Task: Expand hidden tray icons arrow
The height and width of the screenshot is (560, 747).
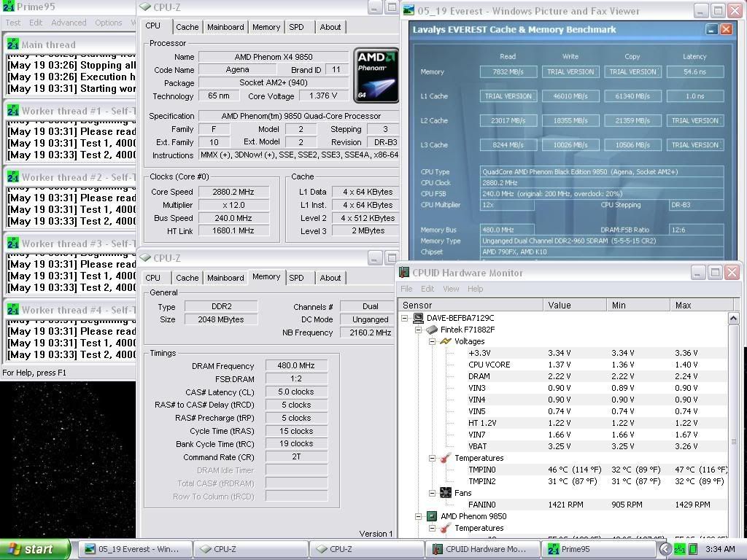Action: click(x=665, y=549)
